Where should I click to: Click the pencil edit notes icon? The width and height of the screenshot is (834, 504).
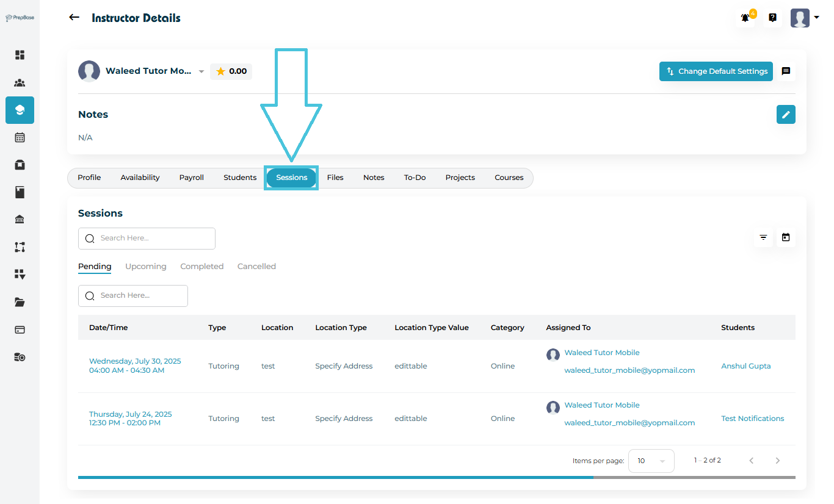[x=786, y=115]
